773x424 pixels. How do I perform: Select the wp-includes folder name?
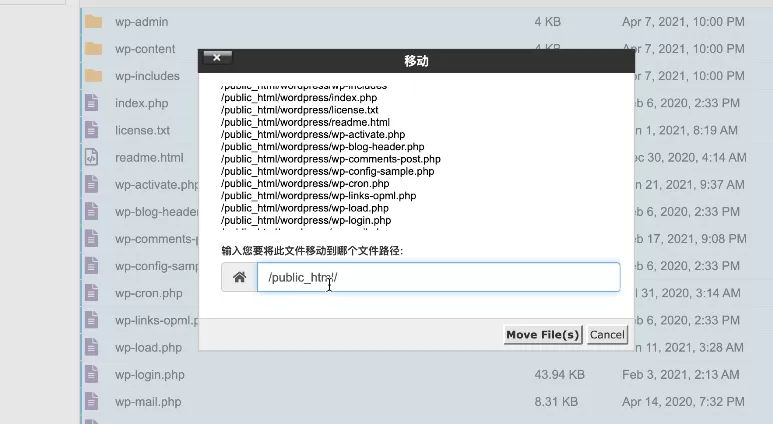(x=147, y=76)
